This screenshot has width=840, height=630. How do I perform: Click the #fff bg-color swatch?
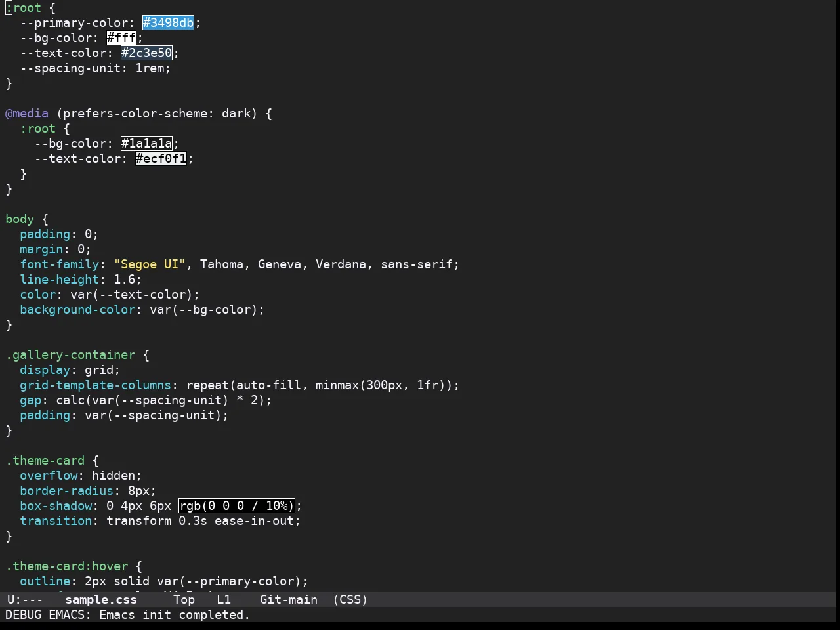click(121, 38)
